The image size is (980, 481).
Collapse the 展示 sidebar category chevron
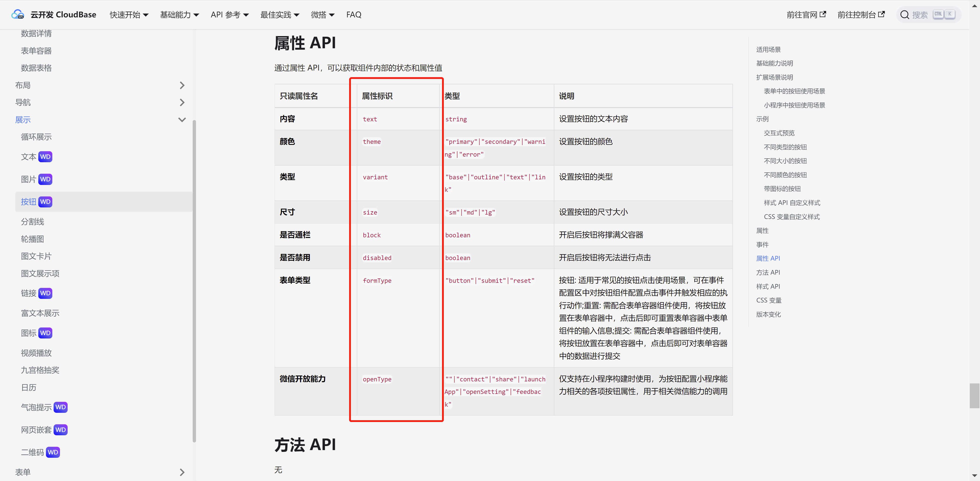[182, 120]
